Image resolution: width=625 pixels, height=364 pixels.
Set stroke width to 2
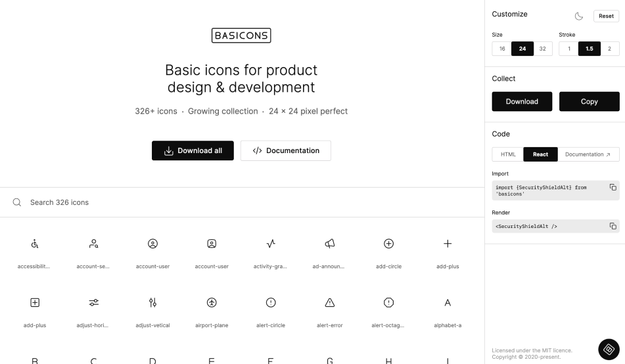coord(609,49)
